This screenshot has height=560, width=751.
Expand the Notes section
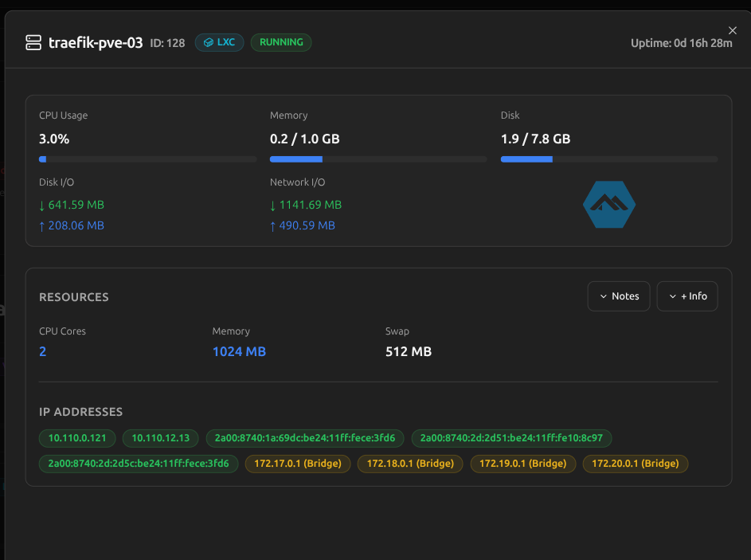(619, 296)
